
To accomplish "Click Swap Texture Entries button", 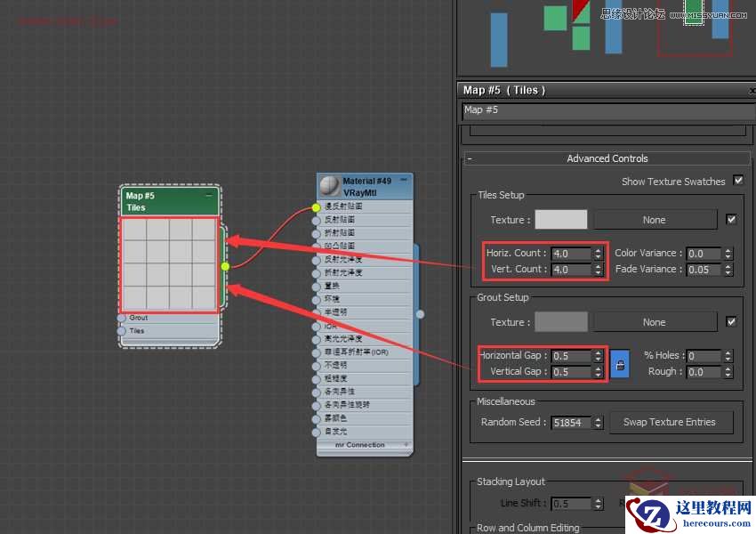I will point(670,423).
